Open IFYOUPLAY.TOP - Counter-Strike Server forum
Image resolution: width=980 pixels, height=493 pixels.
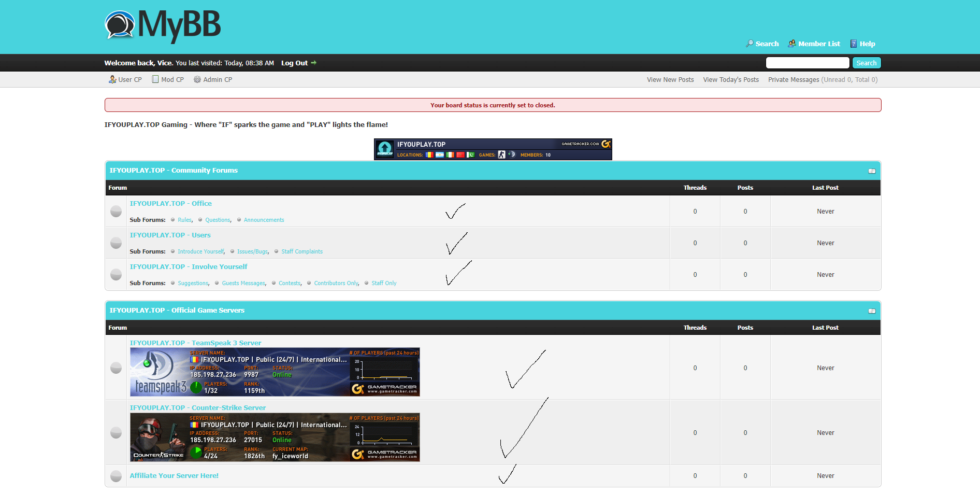(x=198, y=408)
